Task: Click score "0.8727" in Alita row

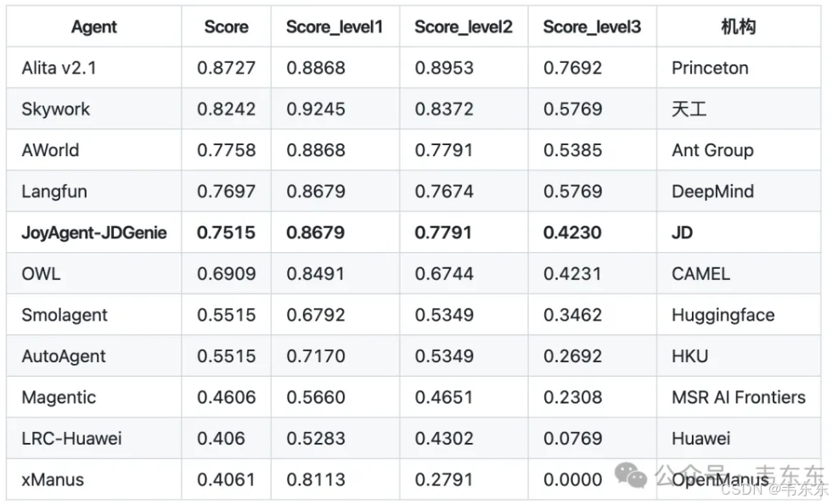Action: 226,68
